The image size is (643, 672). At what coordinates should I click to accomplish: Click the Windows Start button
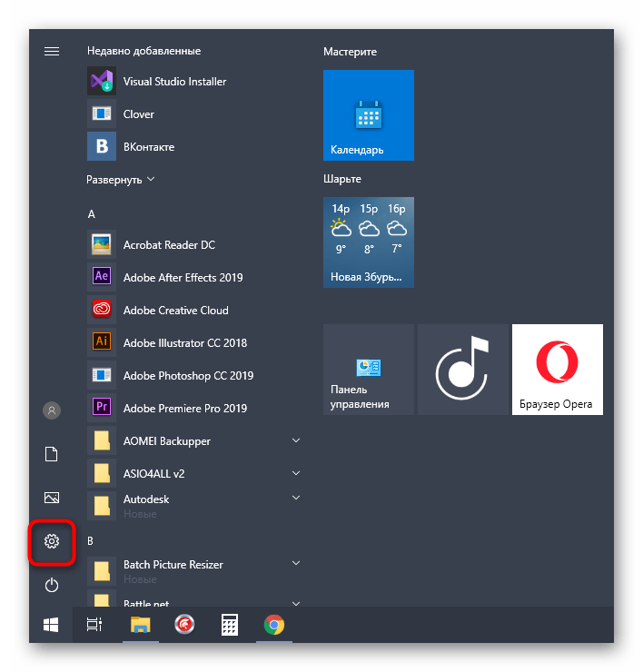(51, 625)
